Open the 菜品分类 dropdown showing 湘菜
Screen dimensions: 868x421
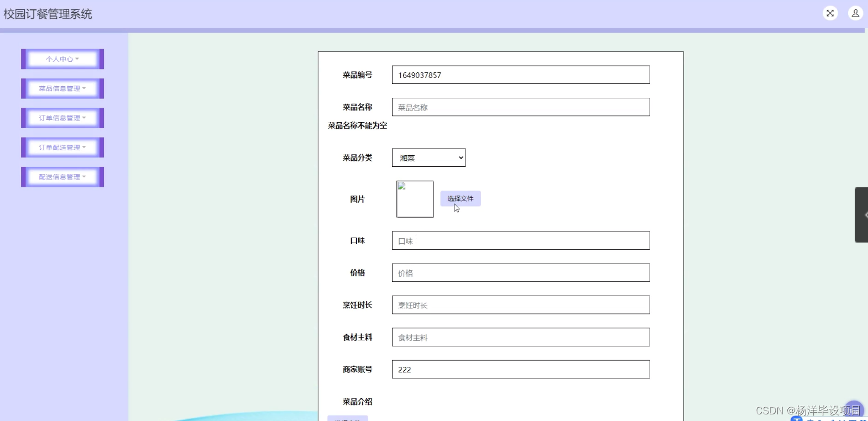point(428,157)
